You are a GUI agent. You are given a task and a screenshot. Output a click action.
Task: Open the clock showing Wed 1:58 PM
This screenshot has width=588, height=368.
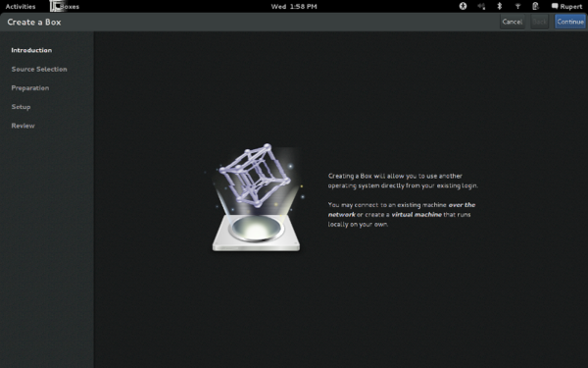tap(294, 7)
